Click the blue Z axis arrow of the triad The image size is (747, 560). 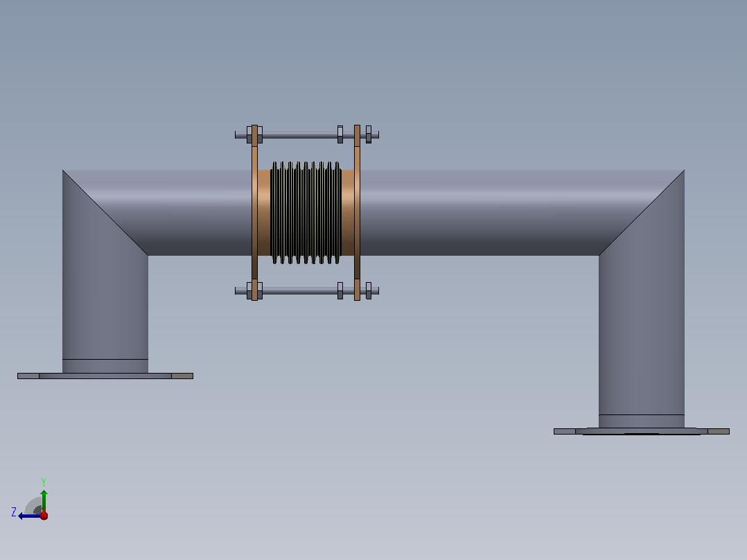tap(28, 516)
